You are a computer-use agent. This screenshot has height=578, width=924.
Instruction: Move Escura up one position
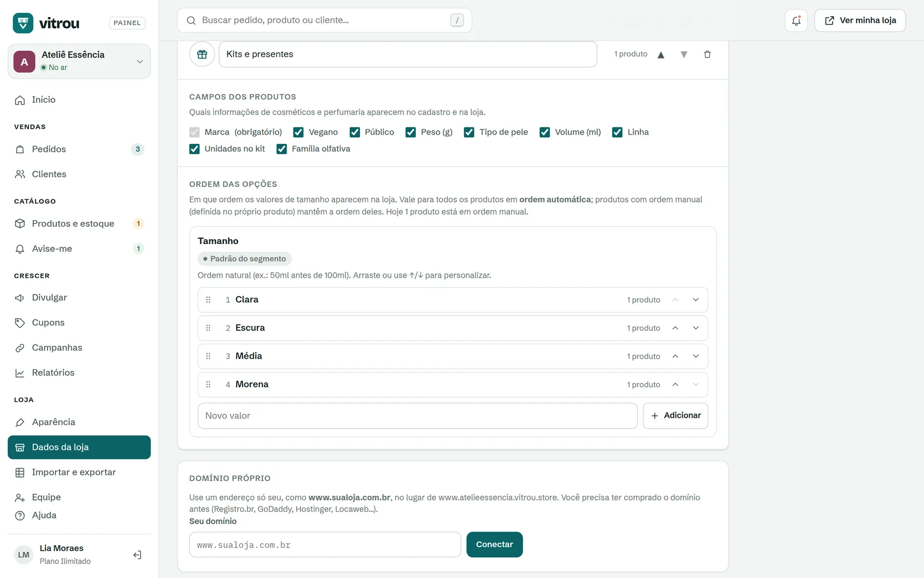[x=676, y=328]
